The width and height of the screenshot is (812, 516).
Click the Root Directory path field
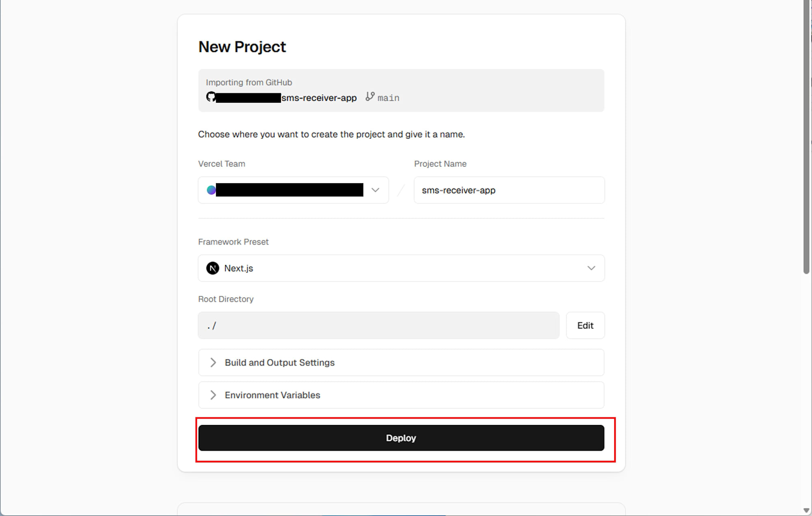pos(378,326)
